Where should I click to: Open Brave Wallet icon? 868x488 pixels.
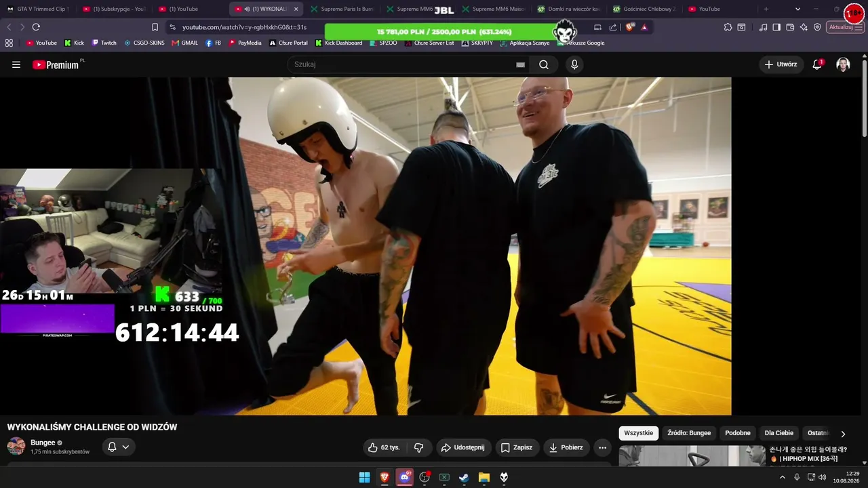click(790, 27)
